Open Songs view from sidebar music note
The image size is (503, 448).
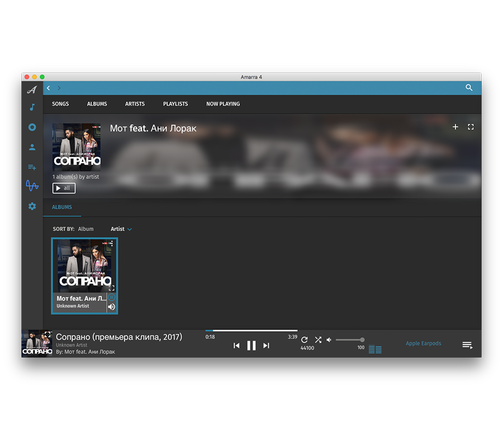(x=32, y=107)
